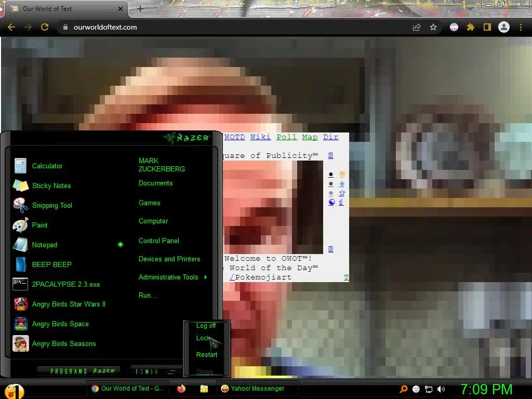The height and width of the screenshot is (399, 532).
Task: Go forward in Chrome
Action: 28,27
